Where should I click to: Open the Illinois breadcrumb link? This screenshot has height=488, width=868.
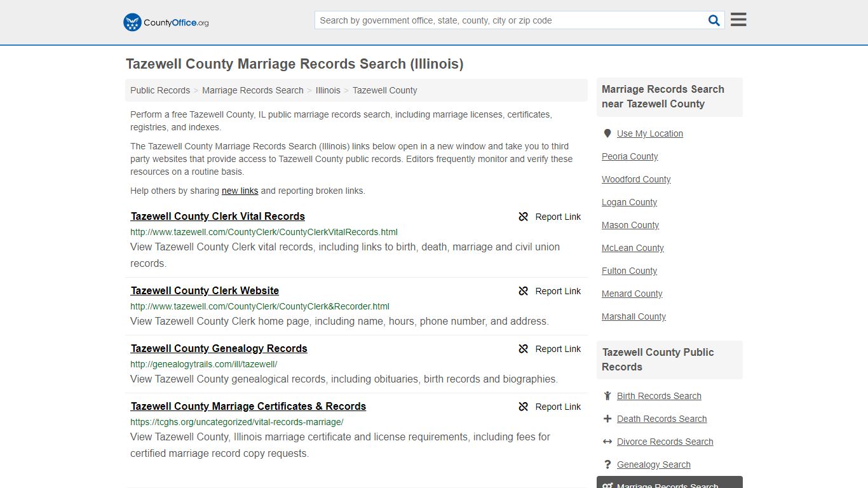[x=328, y=90]
